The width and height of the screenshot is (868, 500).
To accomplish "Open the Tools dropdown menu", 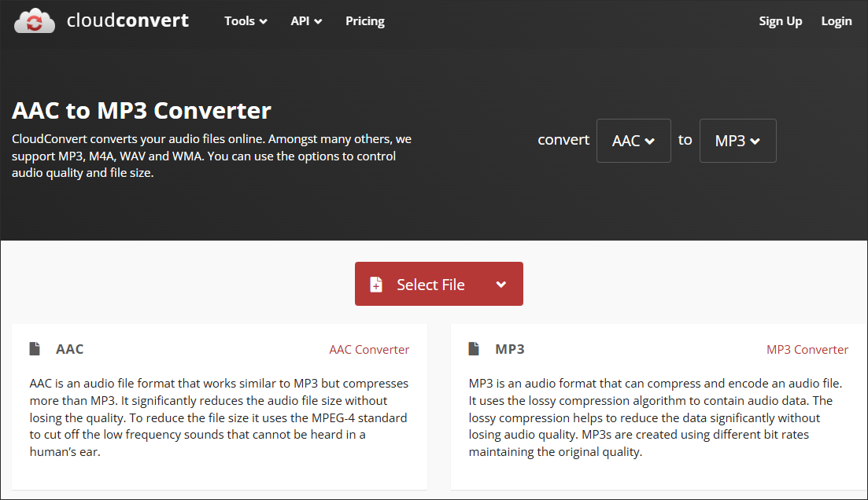I will [x=246, y=21].
